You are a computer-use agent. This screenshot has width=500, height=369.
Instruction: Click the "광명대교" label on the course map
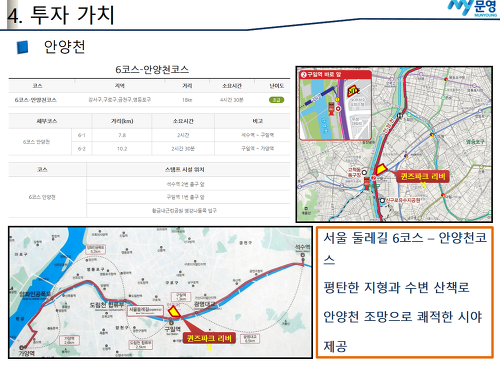click(205, 304)
